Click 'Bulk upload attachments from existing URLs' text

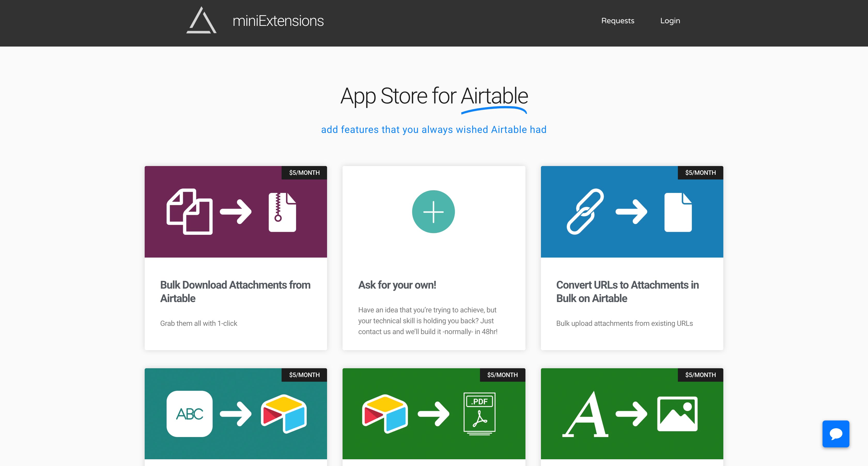tap(624, 323)
